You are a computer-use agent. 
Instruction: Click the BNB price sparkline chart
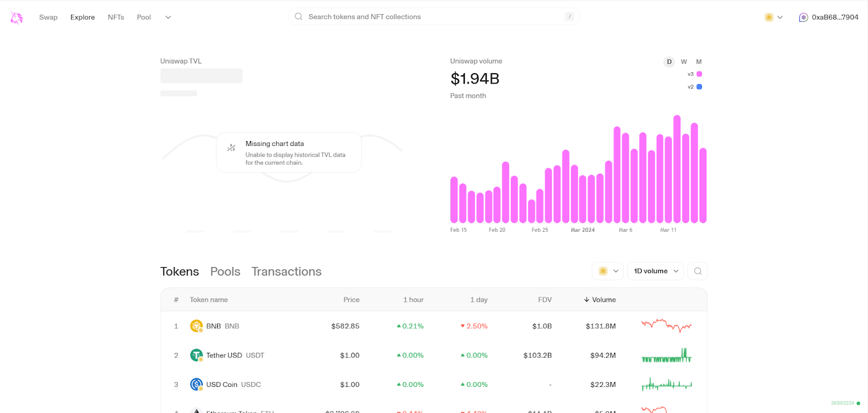667,326
